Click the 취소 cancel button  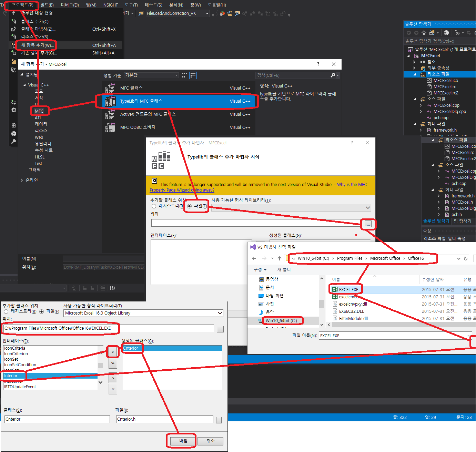[x=210, y=441]
